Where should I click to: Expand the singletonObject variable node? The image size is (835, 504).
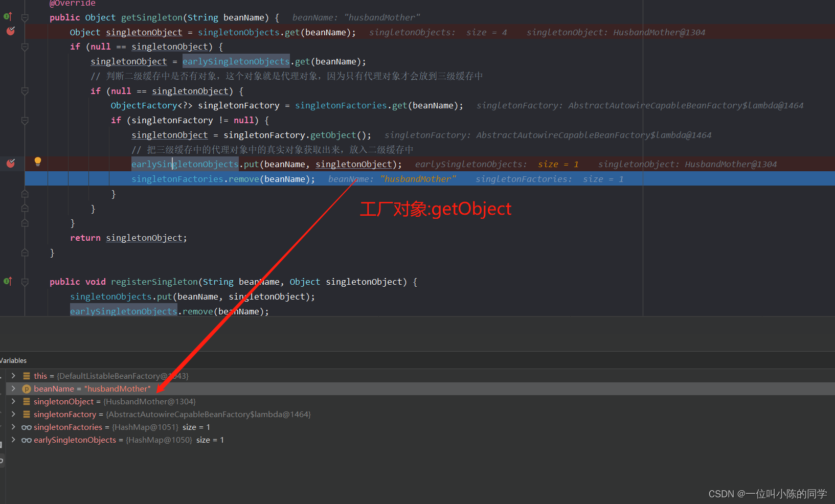click(13, 401)
